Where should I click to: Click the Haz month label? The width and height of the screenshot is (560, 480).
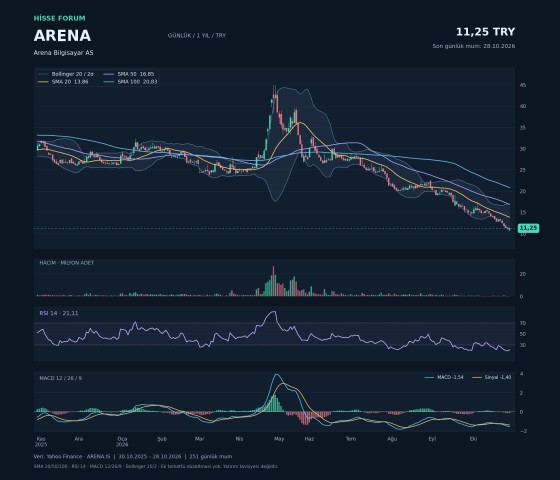(x=309, y=439)
